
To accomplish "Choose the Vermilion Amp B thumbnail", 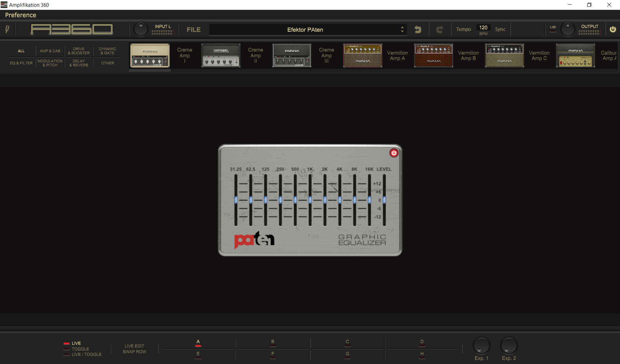I will pos(434,56).
